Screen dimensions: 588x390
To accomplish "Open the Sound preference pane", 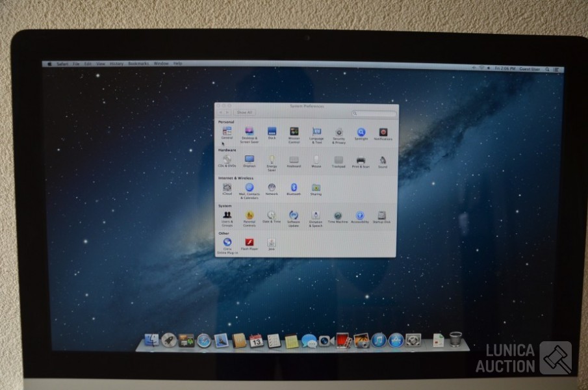I will [383, 162].
